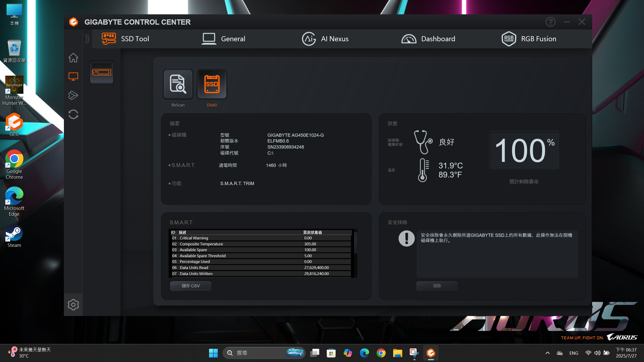Click ENG input language indicator
644x362 pixels.
[574, 353]
